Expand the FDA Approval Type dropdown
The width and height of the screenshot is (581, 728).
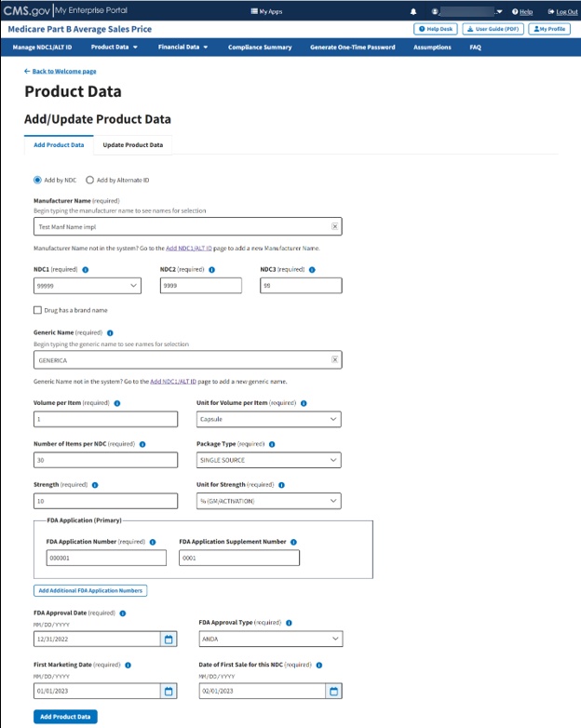pyautogui.click(x=270, y=640)
